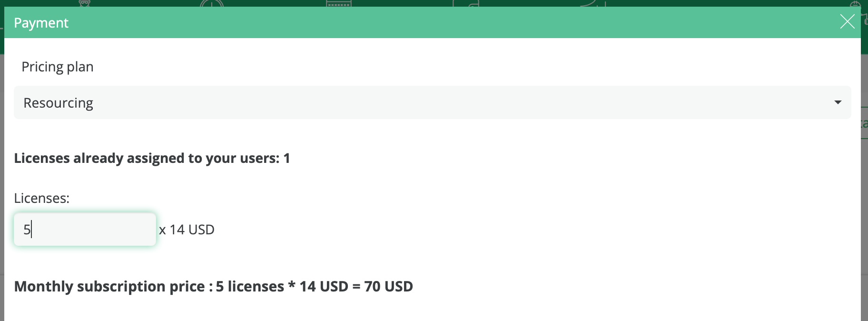Click the 5 licenses text in price formula
This screenshot has width=868, height=321.
(250, 286)
